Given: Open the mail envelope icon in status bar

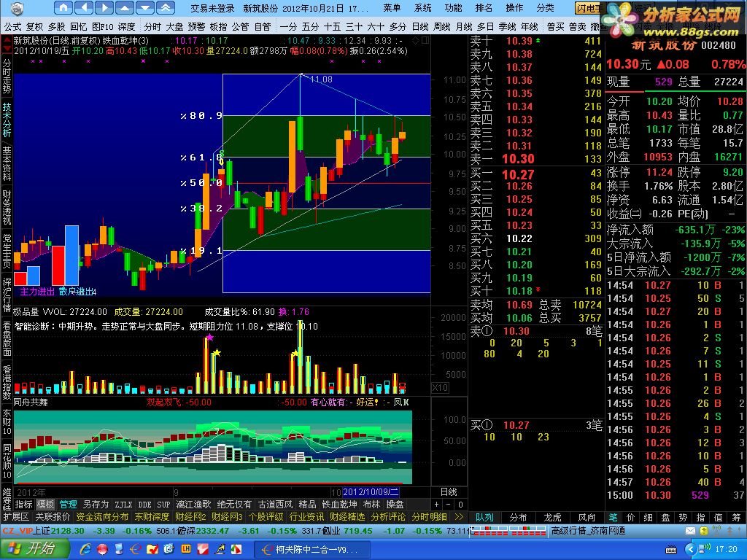Looking at the screenshot, I should point(690,531).
